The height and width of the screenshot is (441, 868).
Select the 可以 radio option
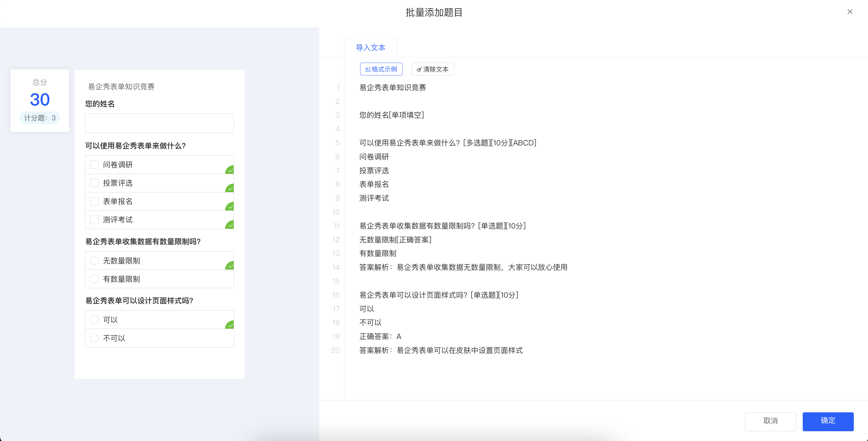click(94, 320)
